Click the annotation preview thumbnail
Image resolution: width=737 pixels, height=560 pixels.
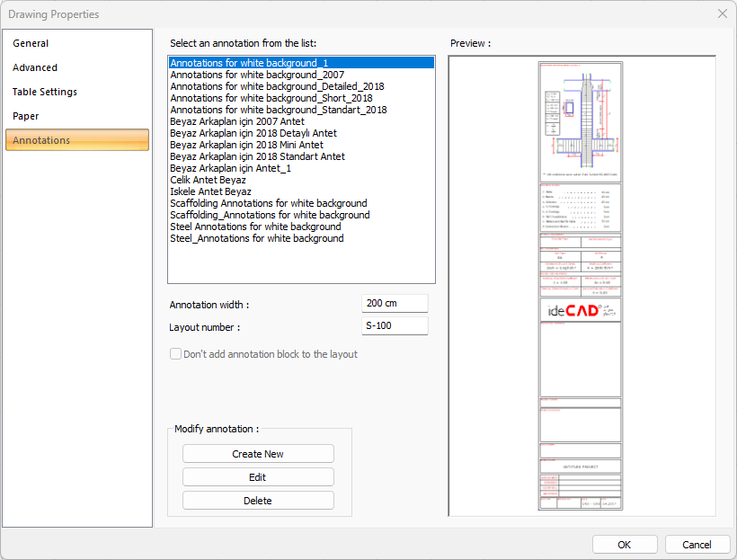click(581, 285)
